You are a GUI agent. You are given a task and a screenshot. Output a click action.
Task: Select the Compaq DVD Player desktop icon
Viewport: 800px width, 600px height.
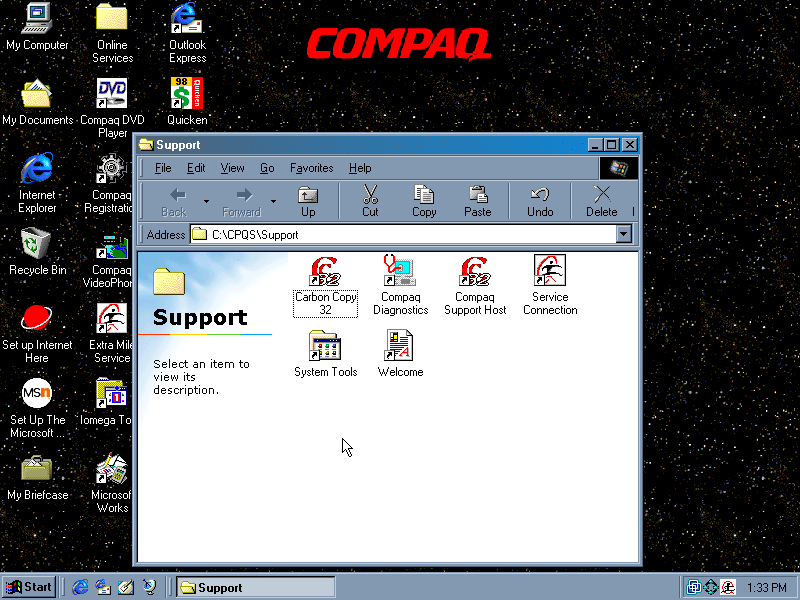coord(112,108)
